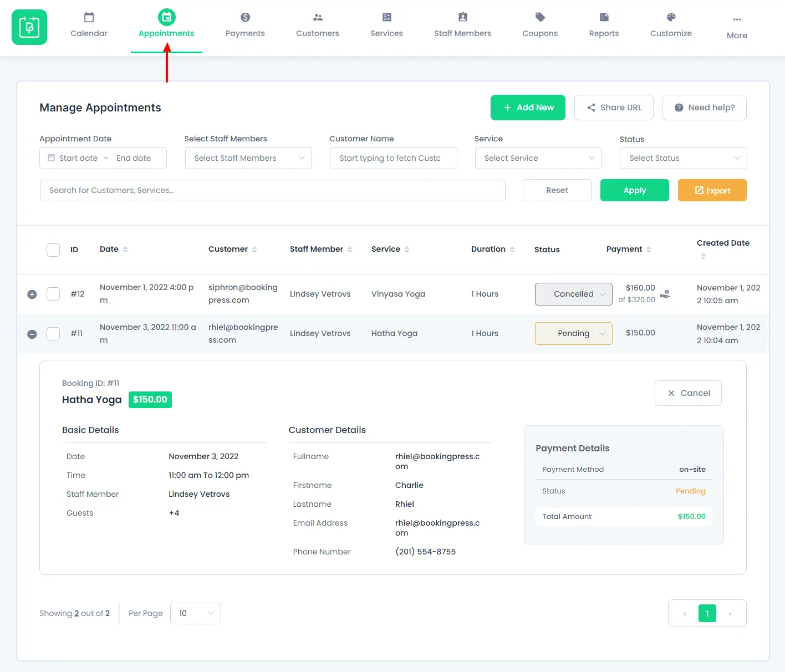Click the Services grid icon
785x672 pixels.
386,17
